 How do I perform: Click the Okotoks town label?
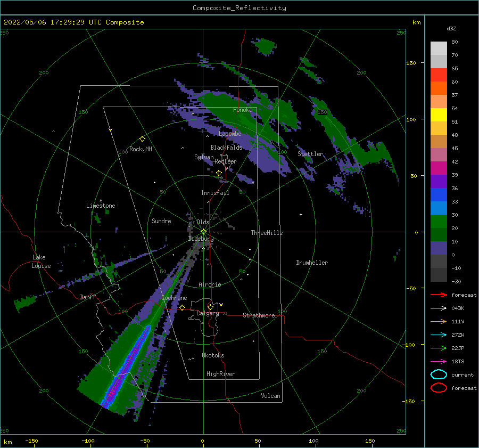click(x=213, y=355)
